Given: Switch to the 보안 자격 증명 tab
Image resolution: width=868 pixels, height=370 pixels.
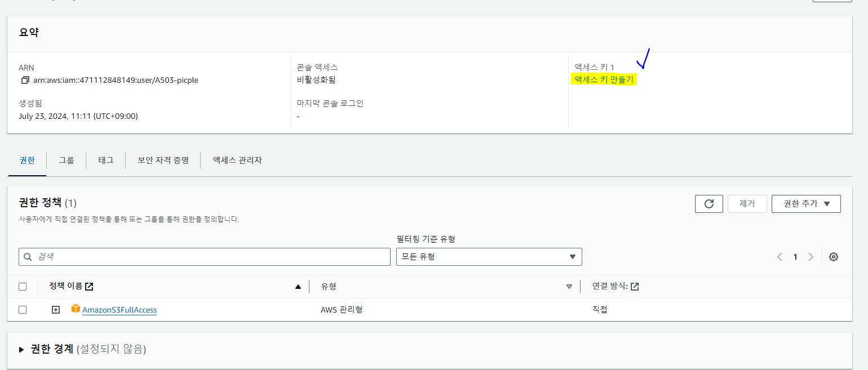Looking at the screenshot, I should (162, 160).
